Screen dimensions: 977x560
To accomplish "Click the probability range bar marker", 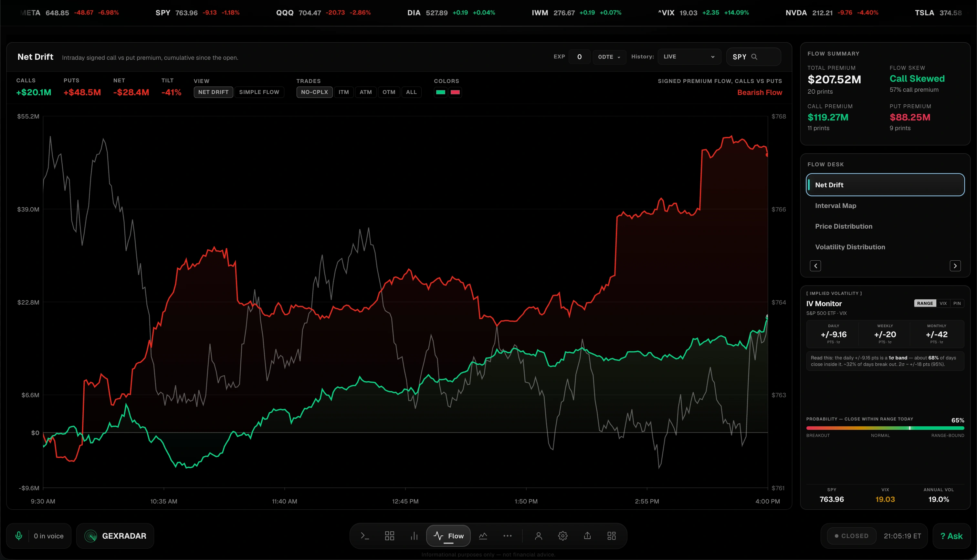I will coord(910,428).
